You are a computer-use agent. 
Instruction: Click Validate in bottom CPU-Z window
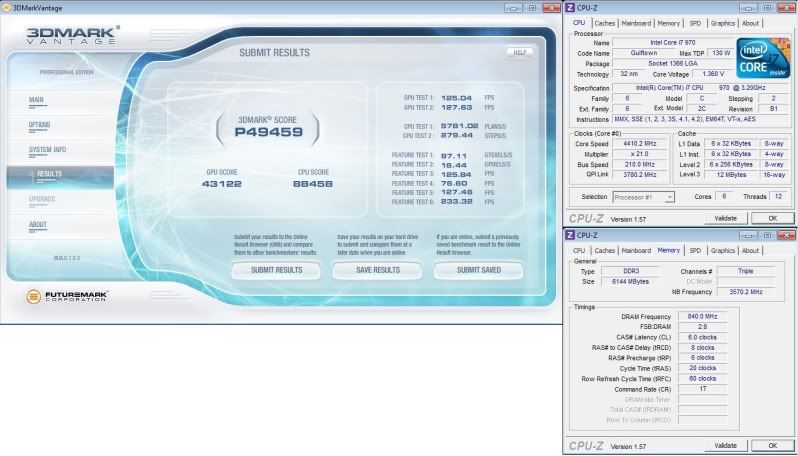click(726, 446)
